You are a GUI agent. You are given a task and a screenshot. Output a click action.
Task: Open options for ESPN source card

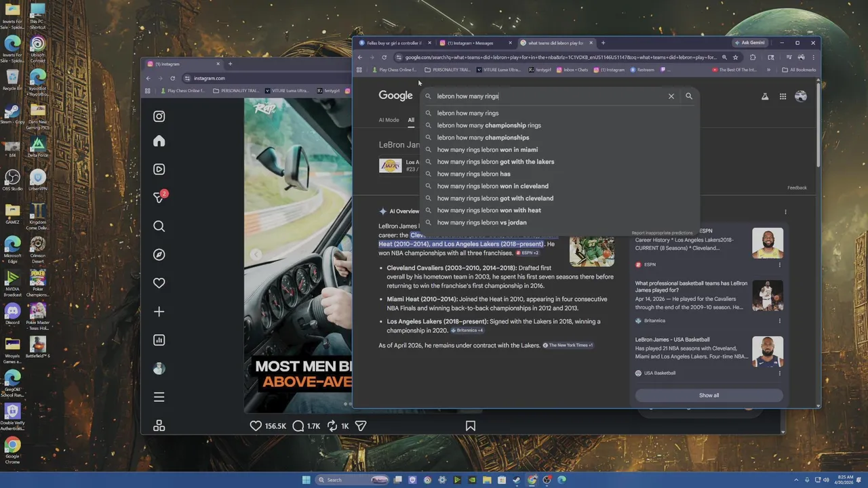(779, 264)
